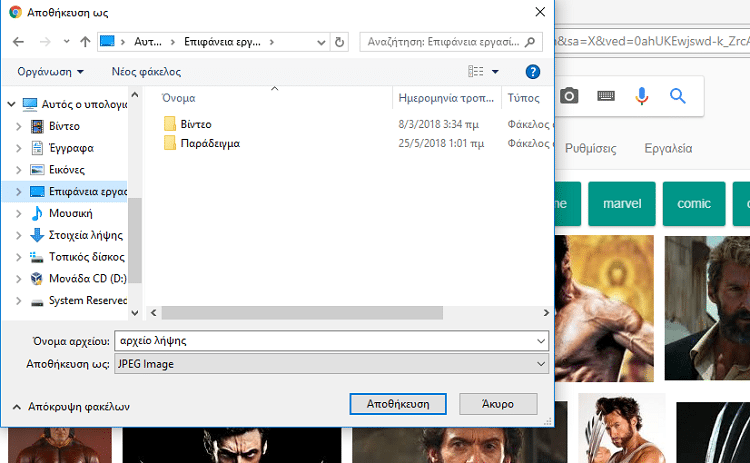Open Ρυθμίσεις in the browser page
750x463 pixels.
591,148
